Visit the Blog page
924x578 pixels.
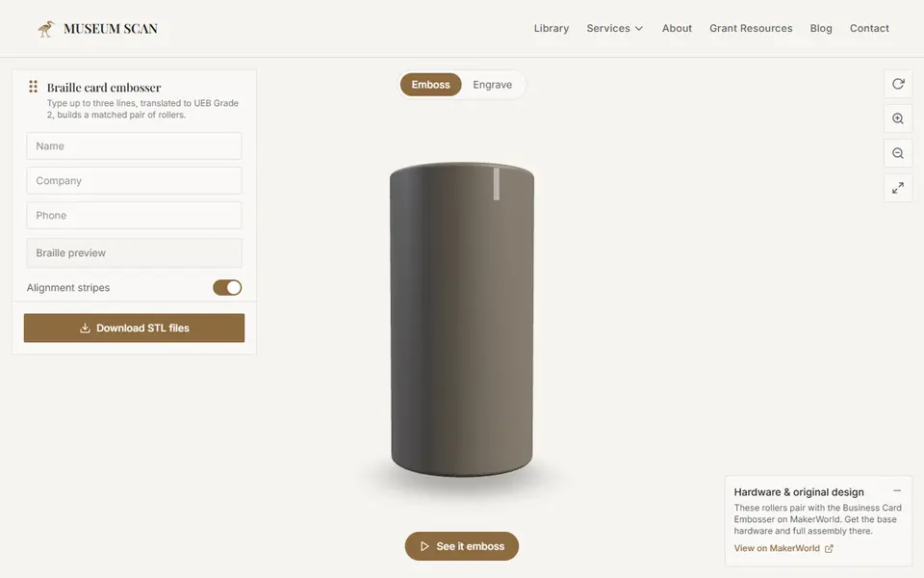point(821,28)
